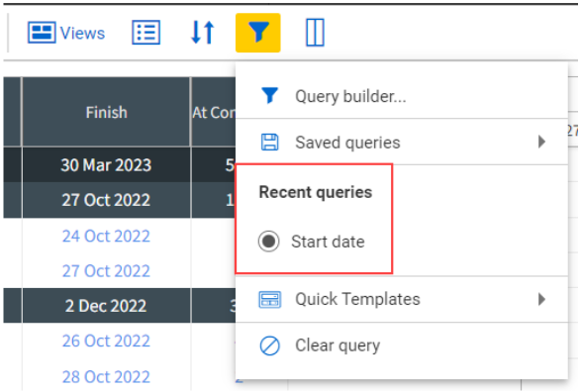
Task: Expand the Saved queries submenu arrow
Action: pyautogui.click(x=541, y=142)
